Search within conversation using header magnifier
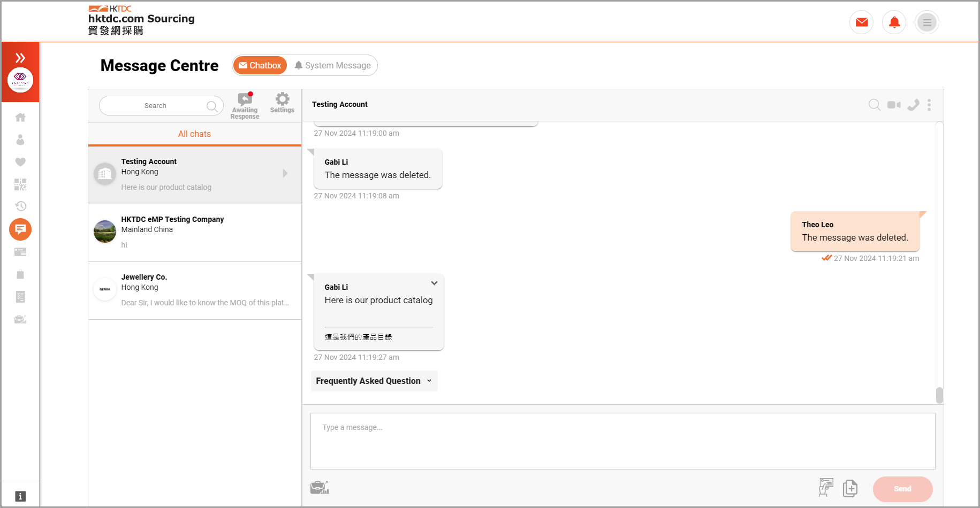 coord(874,105)
